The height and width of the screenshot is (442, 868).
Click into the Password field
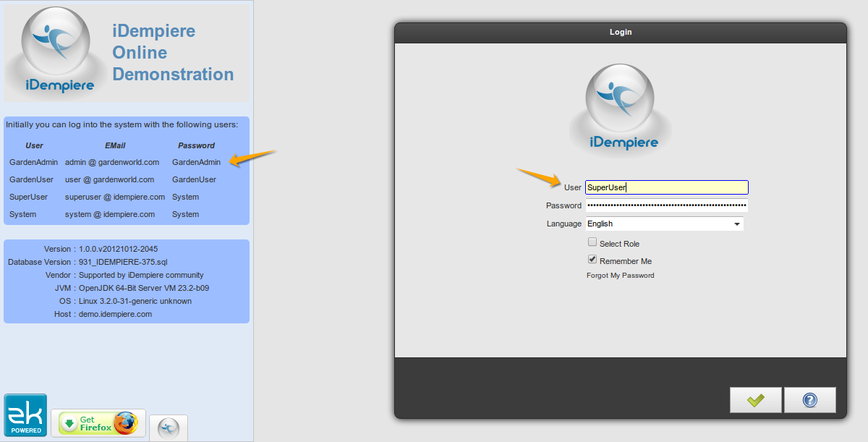[666, 205]
